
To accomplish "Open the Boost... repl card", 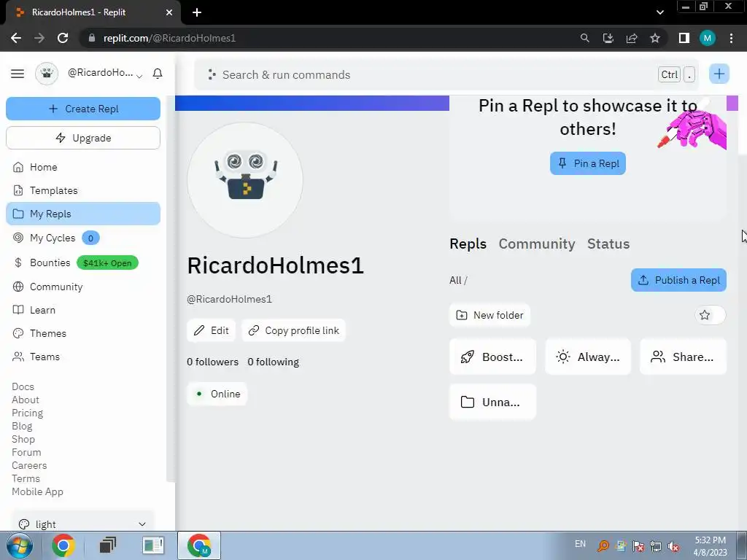I will click(492, 357).
